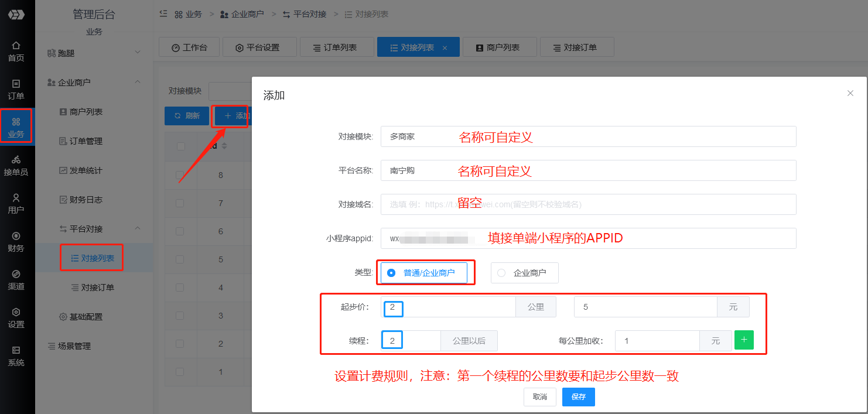Collapse the 企业商户 menu group
Image resolution: width=868 pixels, height=414 pixels.
pos(94,82)
